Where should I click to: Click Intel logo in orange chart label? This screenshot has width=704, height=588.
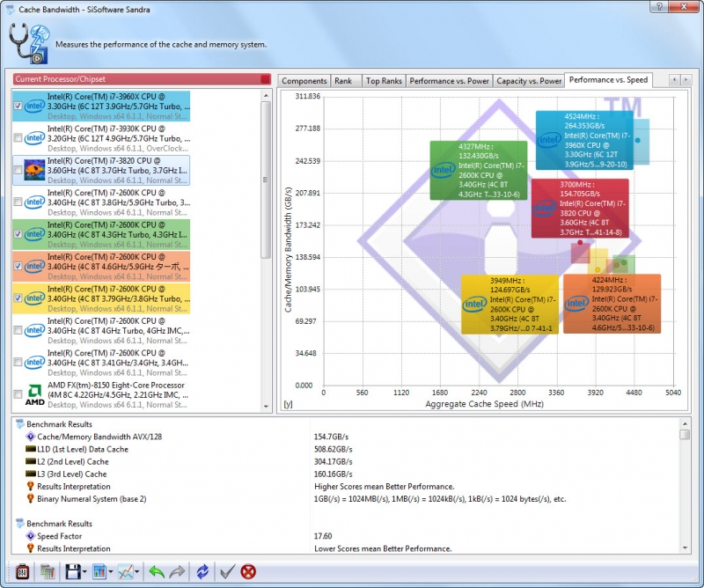pyautogui.click(x=576, y=304)
